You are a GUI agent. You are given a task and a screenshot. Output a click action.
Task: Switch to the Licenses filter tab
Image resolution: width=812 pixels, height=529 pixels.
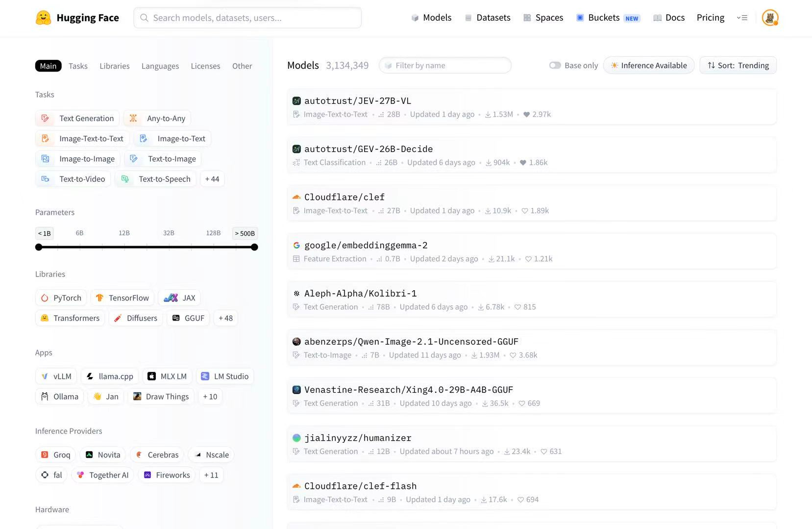pyautogui.click(x=205, y=66)
